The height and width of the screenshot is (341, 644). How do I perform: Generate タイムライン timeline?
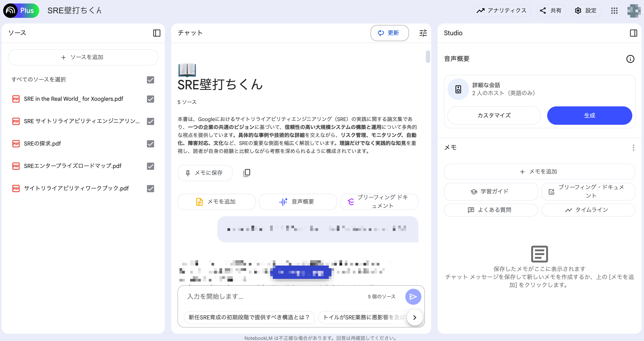tap(588, 210)
